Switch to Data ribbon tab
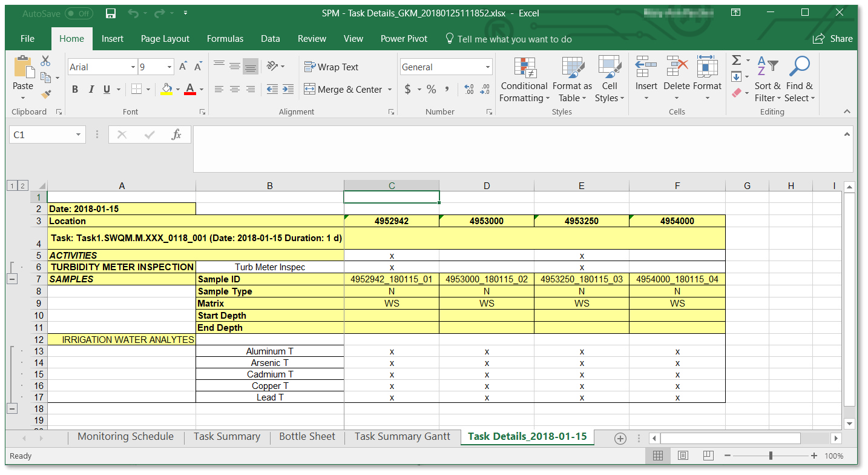868x475 pixels. pos(271,39)
